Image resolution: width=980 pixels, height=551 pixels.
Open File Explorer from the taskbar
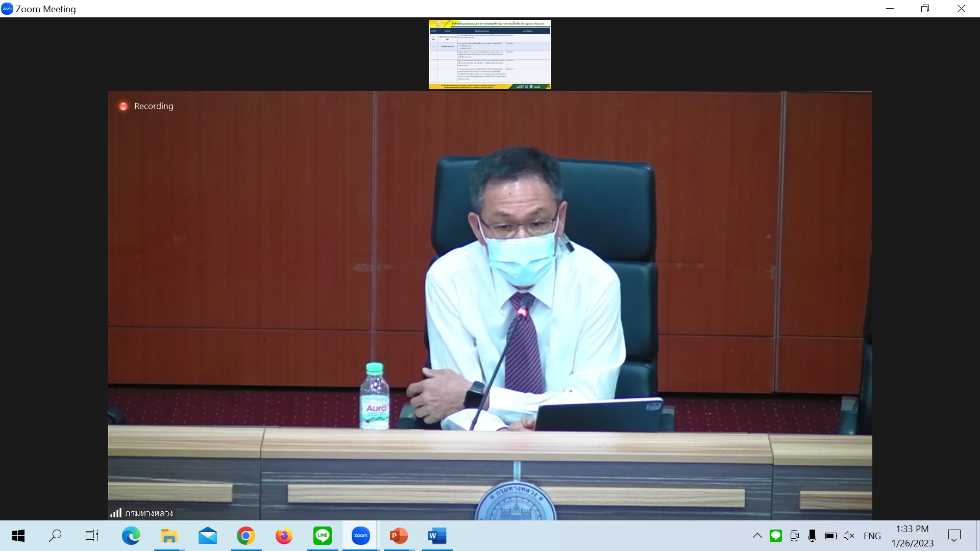169,536
